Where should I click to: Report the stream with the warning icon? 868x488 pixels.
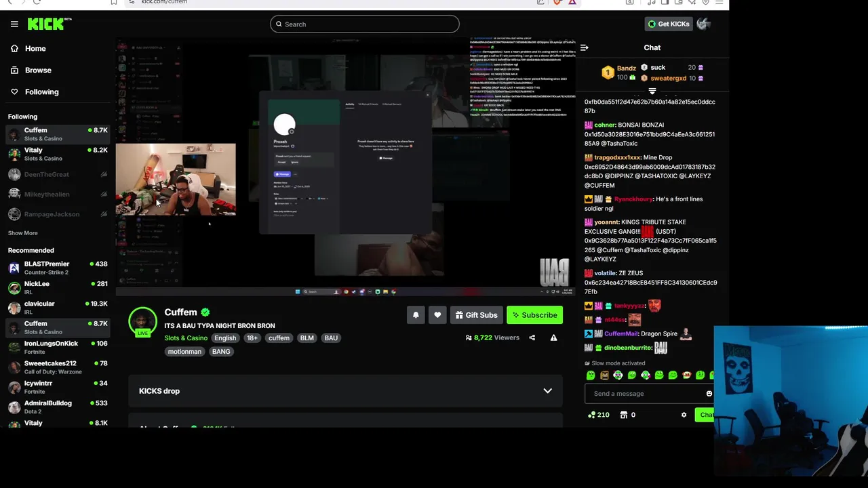click(553, 338)
